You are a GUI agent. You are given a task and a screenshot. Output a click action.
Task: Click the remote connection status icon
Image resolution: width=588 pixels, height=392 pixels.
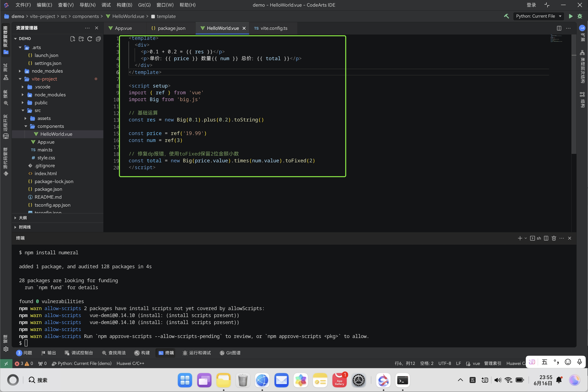point(6,363)
